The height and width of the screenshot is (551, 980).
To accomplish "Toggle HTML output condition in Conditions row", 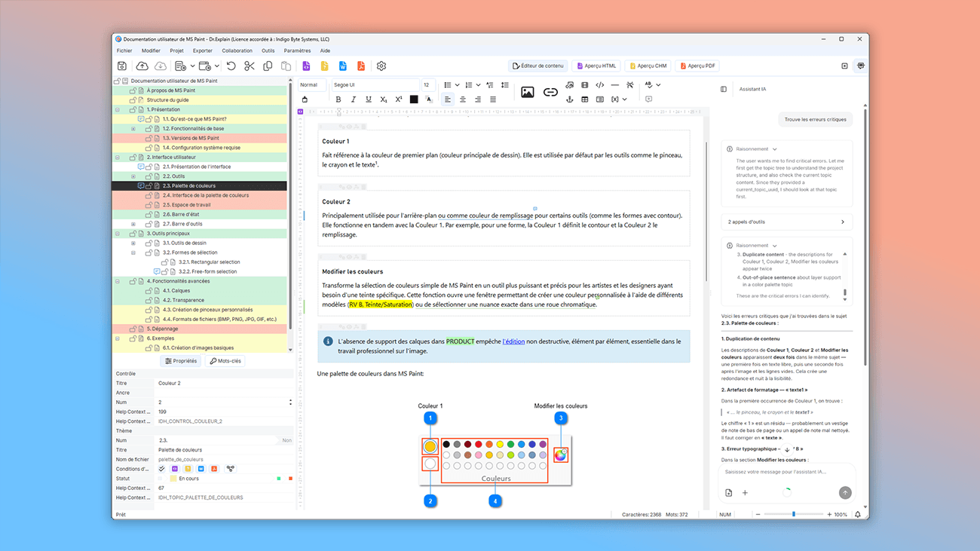I will (175, 469).
